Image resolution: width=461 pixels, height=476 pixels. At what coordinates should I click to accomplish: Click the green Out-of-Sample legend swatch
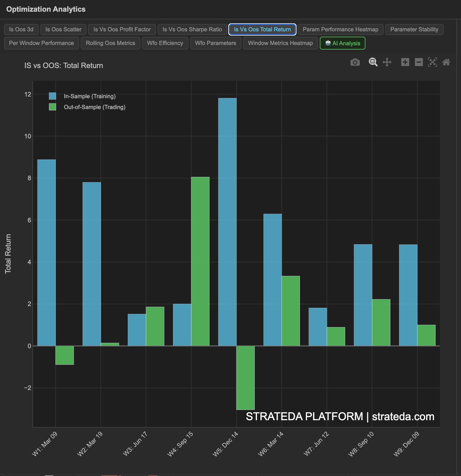coord(52,107)
